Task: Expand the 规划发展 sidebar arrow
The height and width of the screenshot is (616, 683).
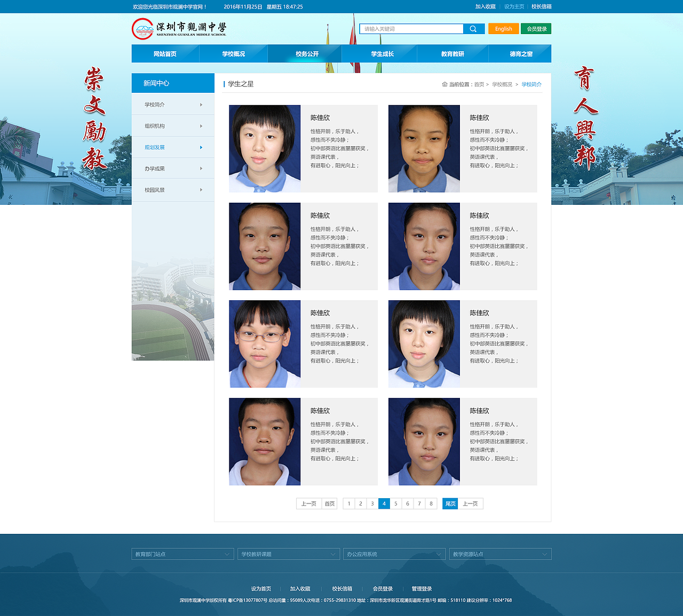Action: [x=201, y=147]
